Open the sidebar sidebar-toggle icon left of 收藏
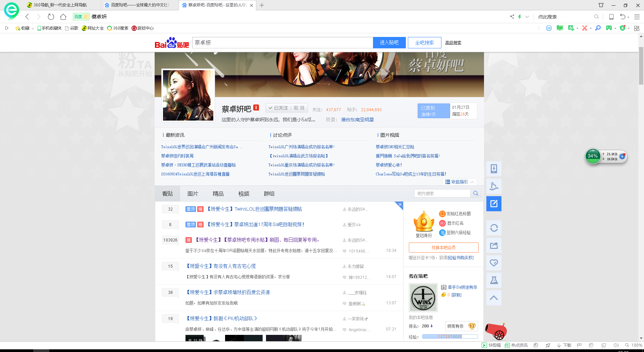This screenshot has height=352, width=644. (7, 28)
